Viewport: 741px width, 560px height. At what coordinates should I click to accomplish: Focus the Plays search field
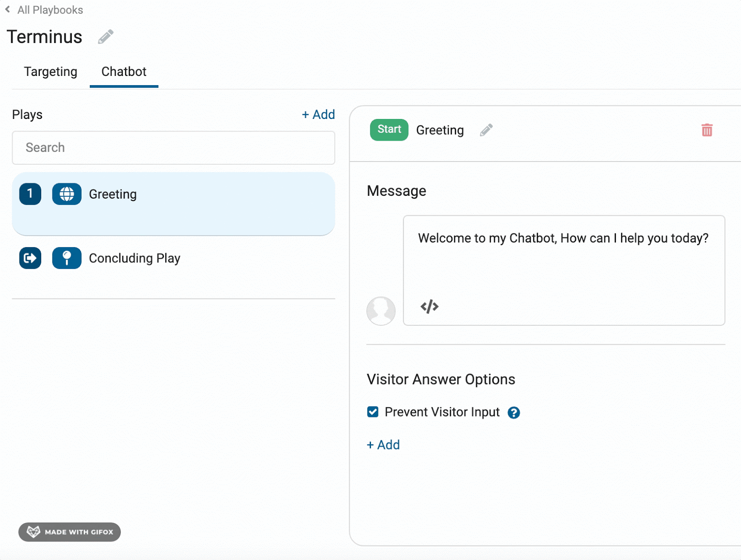173,148
